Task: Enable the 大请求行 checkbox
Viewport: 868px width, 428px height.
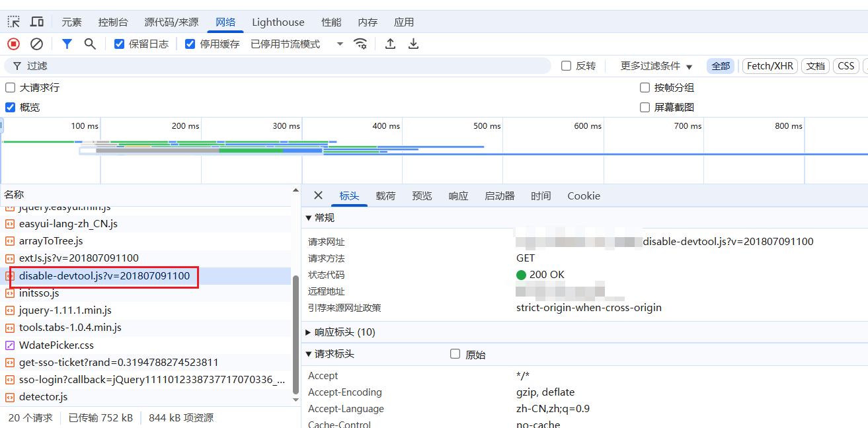Action: (11, 87)
